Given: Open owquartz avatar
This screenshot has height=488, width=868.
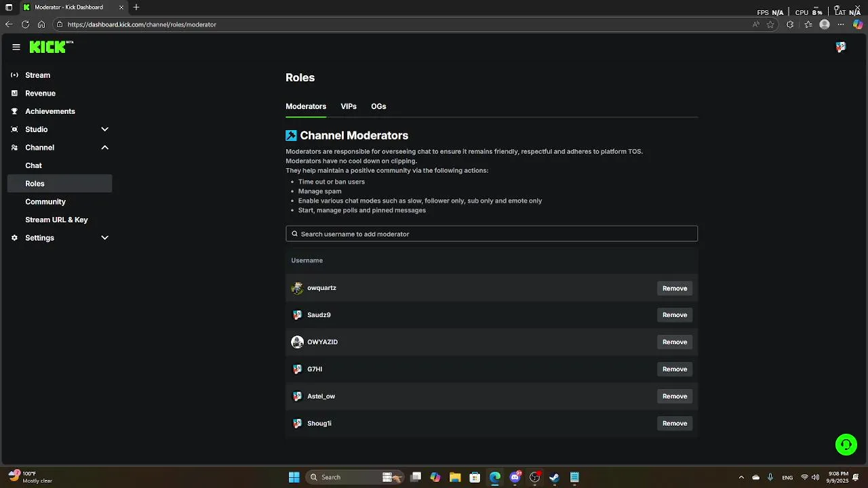Looking at the screenshot, I should 297,288.
